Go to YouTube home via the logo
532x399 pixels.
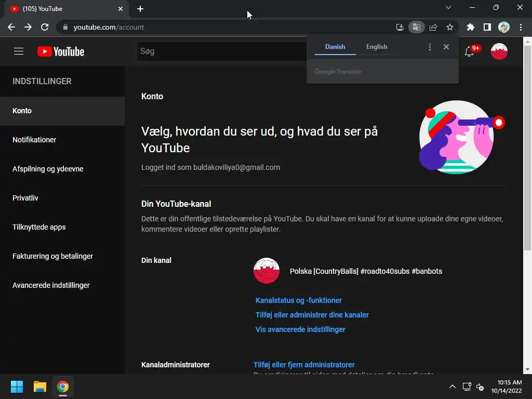(x=61, y=51)
